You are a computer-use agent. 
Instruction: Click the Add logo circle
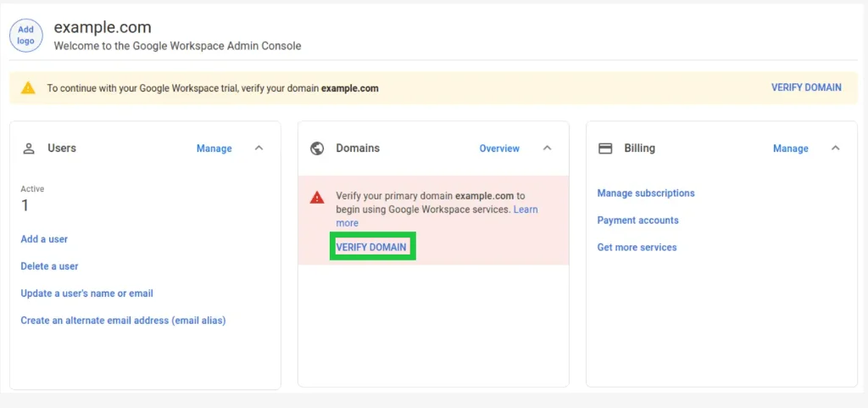click(25, 36)
